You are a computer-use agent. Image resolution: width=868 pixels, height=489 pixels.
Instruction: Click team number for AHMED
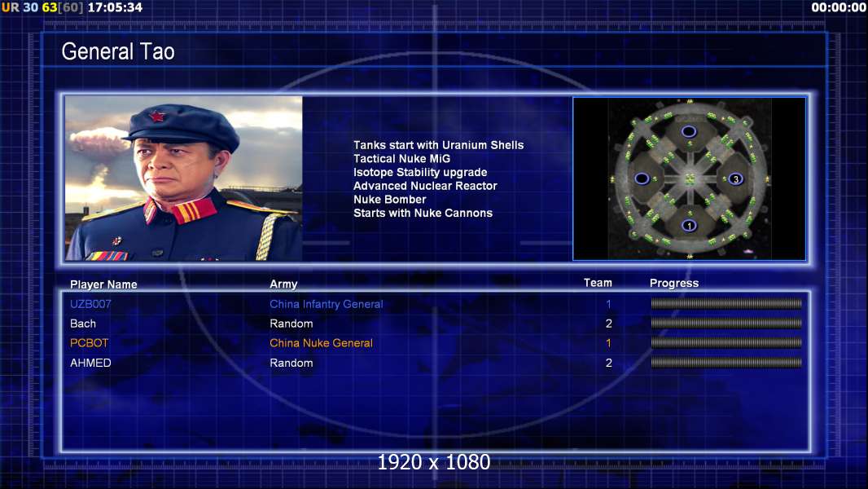[x=608, y=363]
